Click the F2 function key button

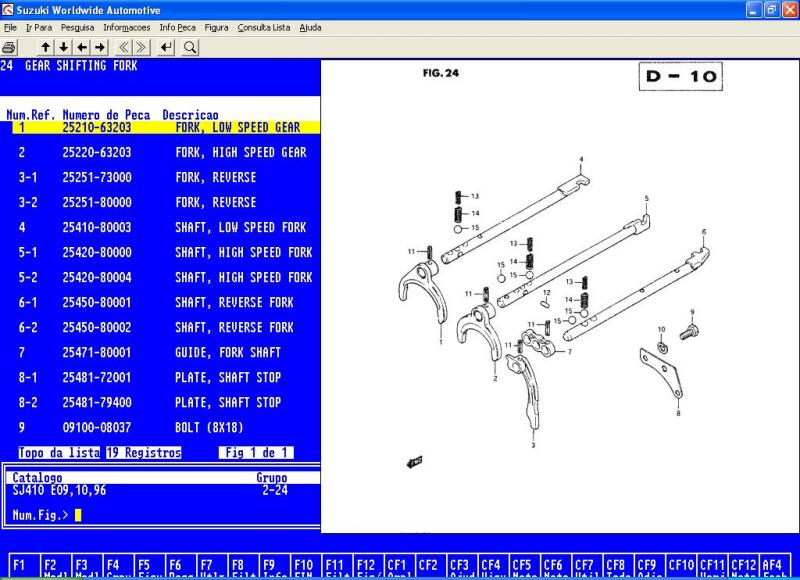(56, 565)
